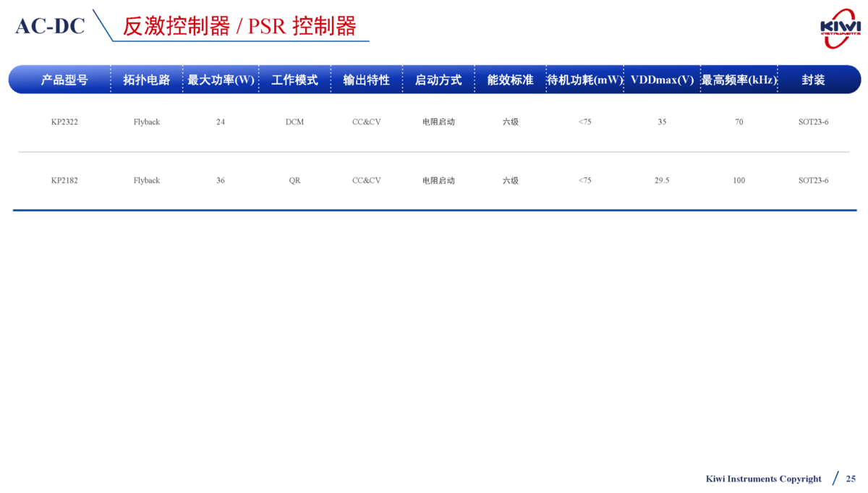Select the 拓扑电路 column header
Viewport: 868px width, 493px height.
coord(147,80)
